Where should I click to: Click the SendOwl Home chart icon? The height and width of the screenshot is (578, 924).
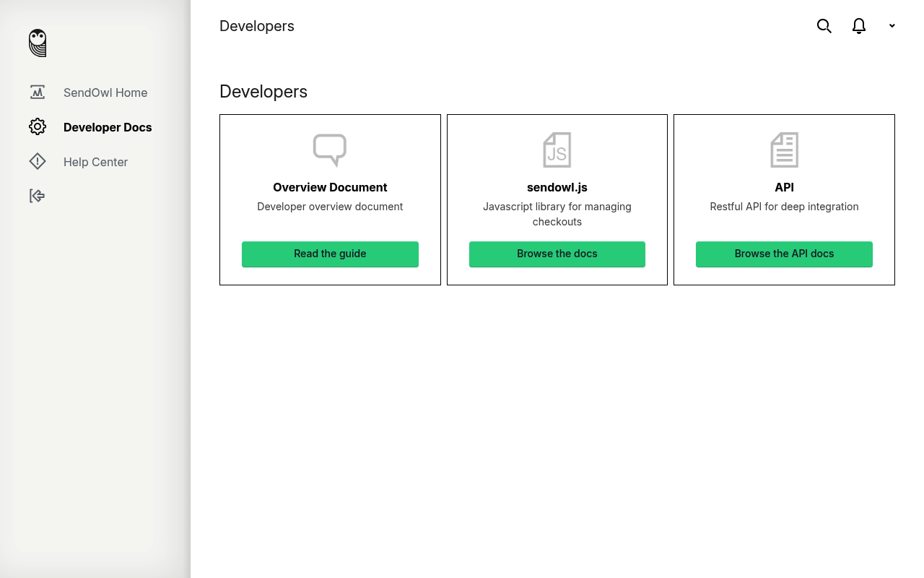[38, 92]
